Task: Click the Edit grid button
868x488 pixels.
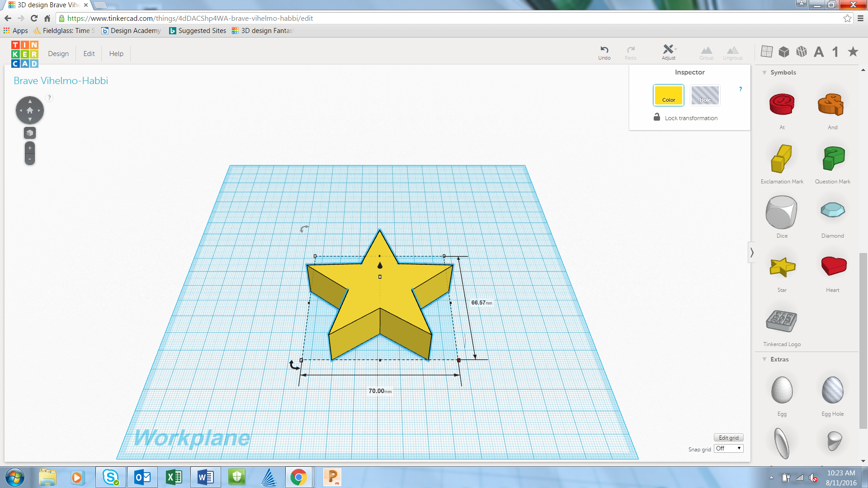Action: pos(728,437)
